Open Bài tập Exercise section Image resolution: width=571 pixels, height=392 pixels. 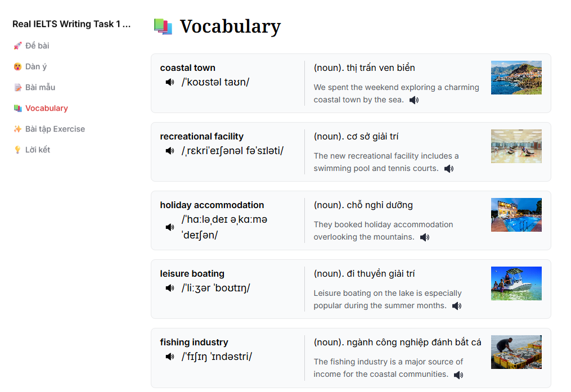click(x=55, y=129)
